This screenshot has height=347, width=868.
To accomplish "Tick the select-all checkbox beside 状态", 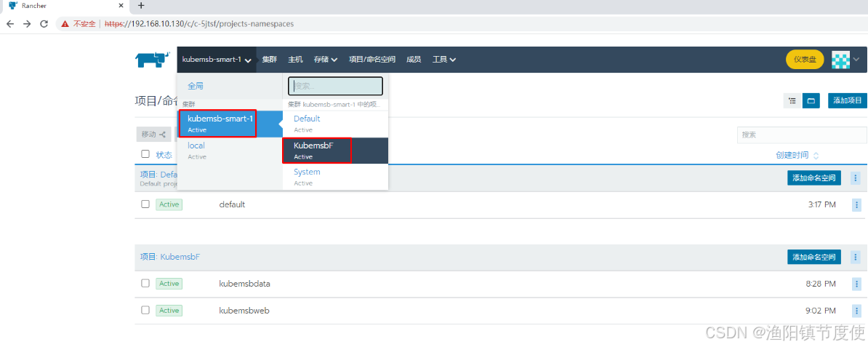I will tap(145, 154).
